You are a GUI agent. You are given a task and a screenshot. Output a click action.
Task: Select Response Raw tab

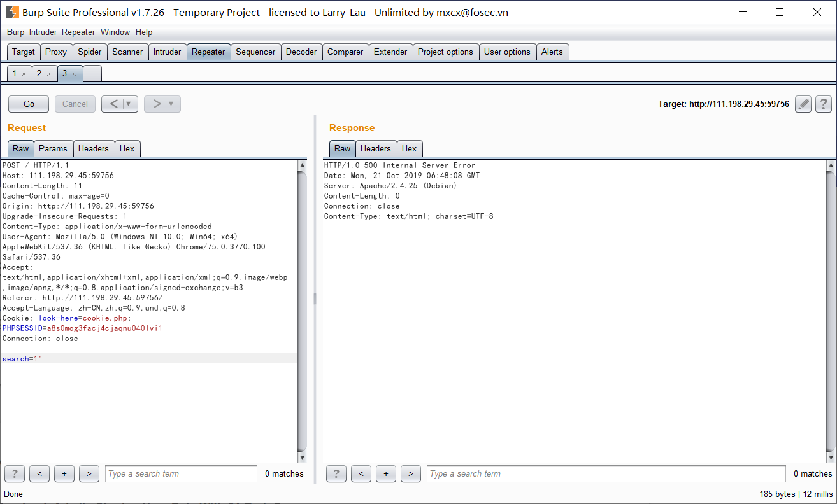pyautogui.click(x=343, y=148)
